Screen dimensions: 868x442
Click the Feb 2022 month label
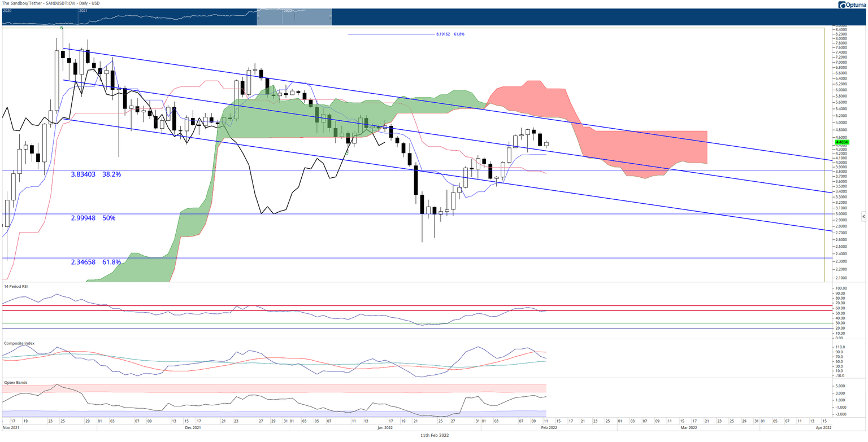pyautogui.click(x=548, y=428)
